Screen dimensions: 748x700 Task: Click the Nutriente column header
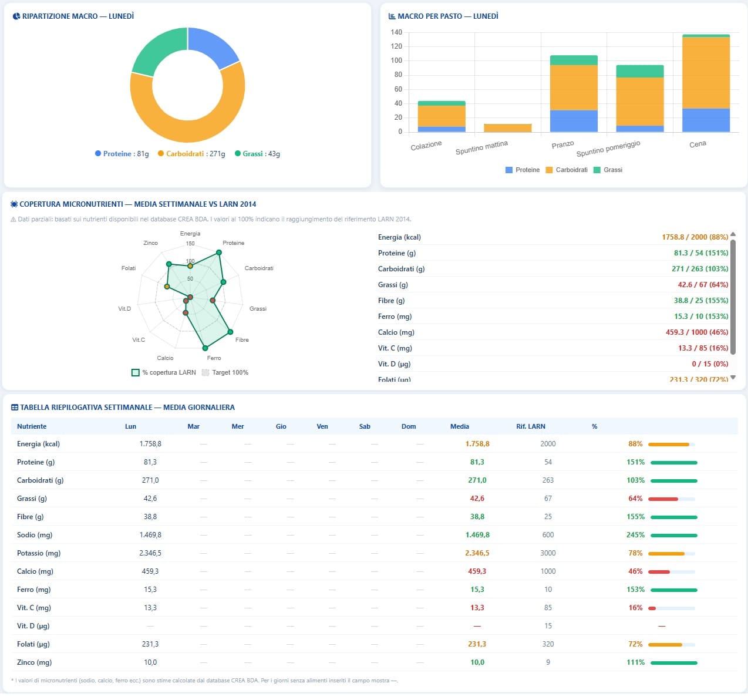coord(32,426)
